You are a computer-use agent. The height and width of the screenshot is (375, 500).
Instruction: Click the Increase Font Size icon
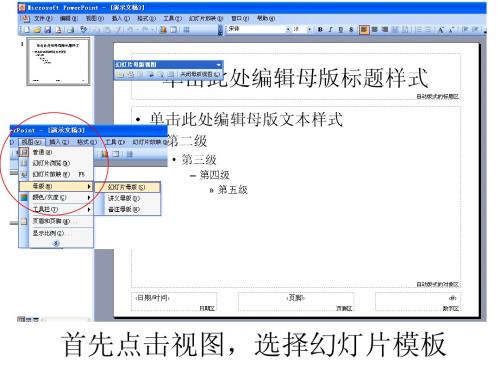(441, 30)
